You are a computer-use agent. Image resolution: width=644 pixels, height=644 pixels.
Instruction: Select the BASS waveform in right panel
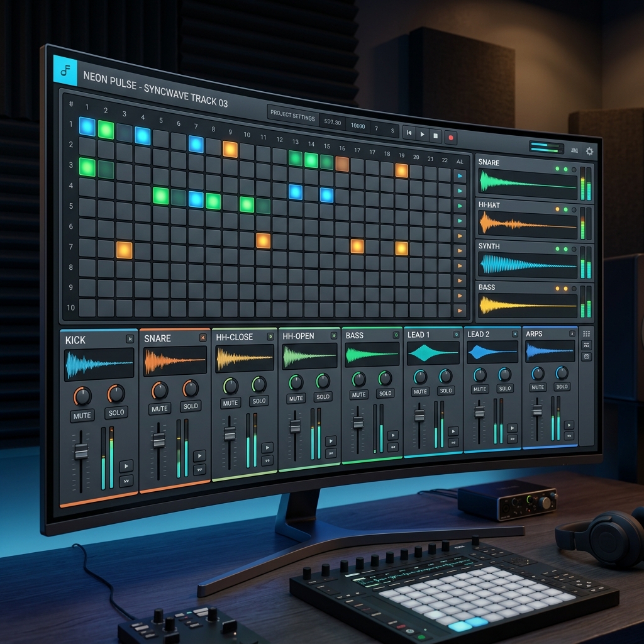(x=528, y=306)
